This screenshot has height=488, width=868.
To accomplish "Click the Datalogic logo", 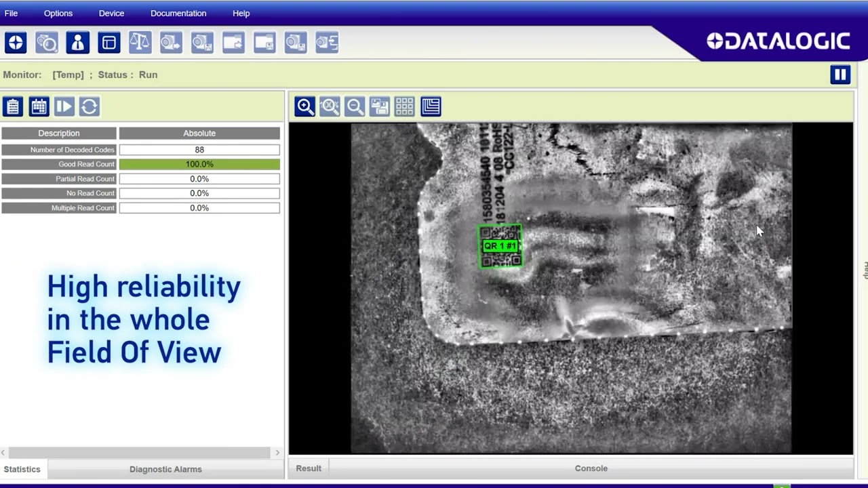I will click(x=778, y=41).
